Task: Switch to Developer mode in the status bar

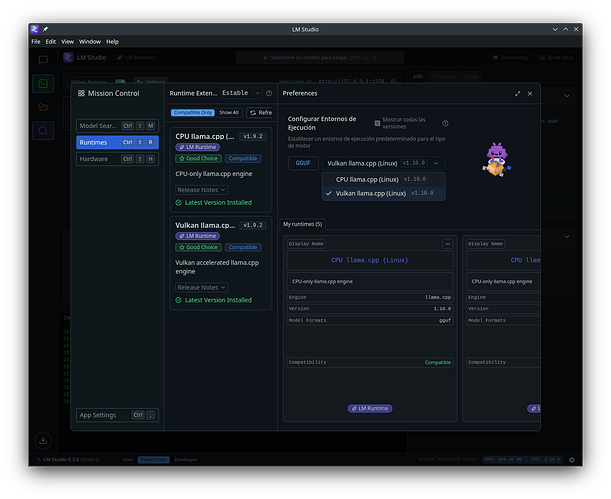Action: pos(186,460)
